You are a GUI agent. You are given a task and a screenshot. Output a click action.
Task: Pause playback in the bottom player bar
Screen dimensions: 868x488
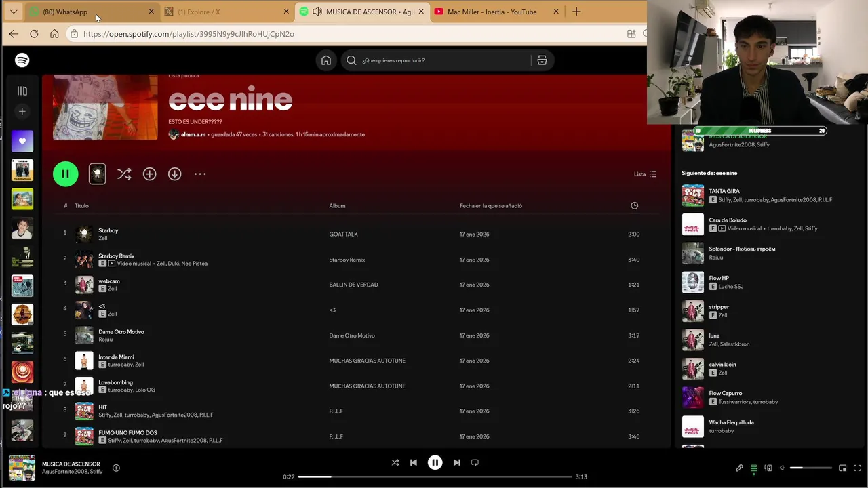click(435, 462)
